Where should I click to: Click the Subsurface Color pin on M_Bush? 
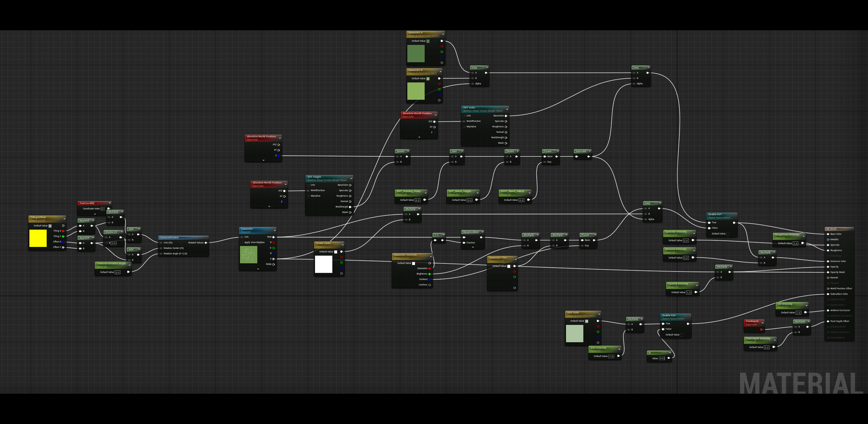[828, 294]
